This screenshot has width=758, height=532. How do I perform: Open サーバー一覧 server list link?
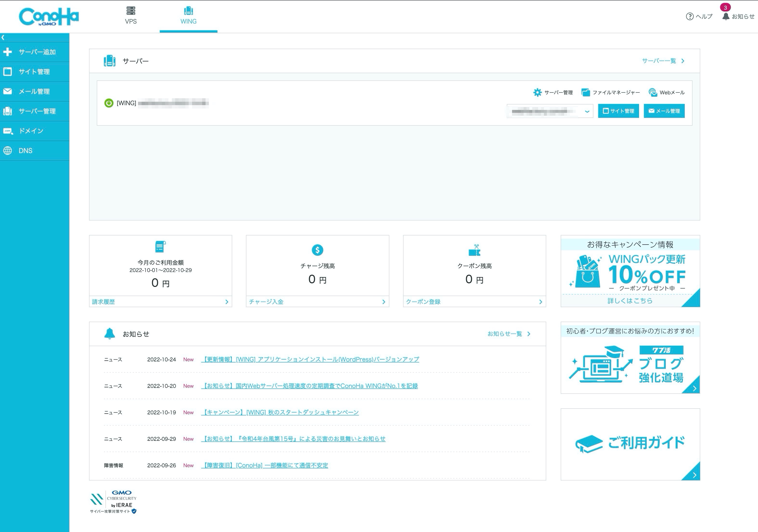click(659, 61)
